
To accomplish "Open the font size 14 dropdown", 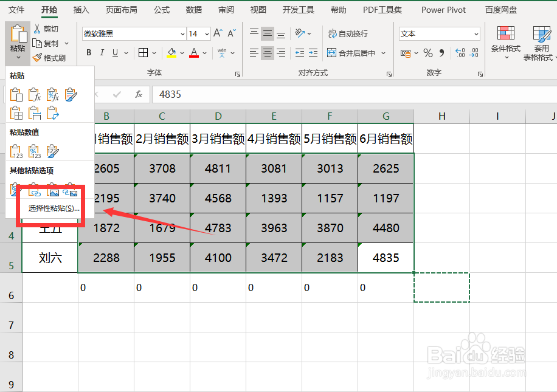I will point(207,34).
